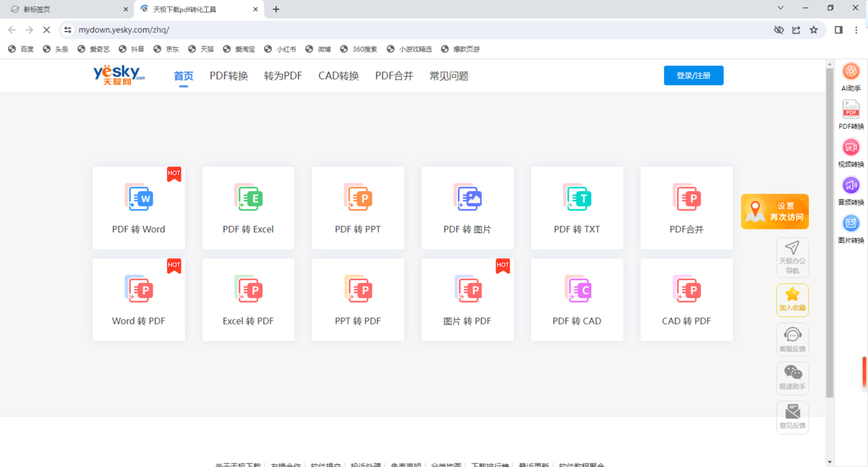Open the 爱奇艺 bookmark

93,49
